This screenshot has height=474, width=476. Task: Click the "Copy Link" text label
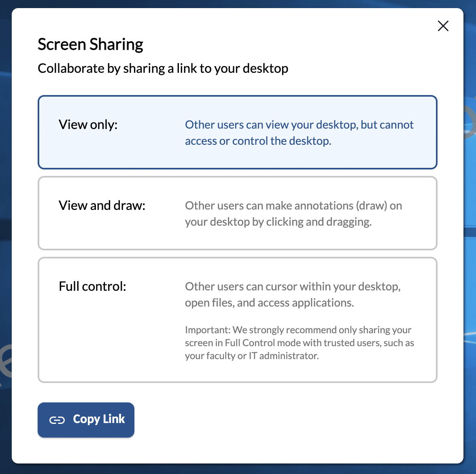(x=99, y=419)
